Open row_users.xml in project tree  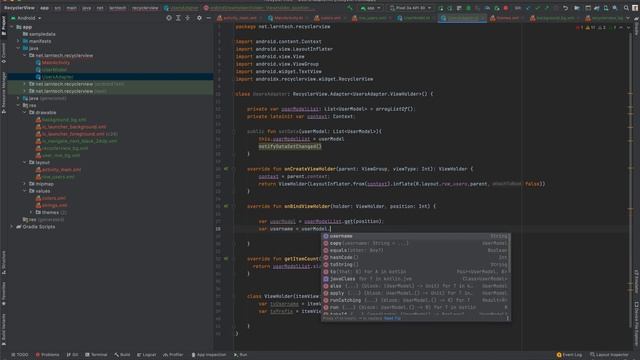pyautogui.click(x=58, y=177)
